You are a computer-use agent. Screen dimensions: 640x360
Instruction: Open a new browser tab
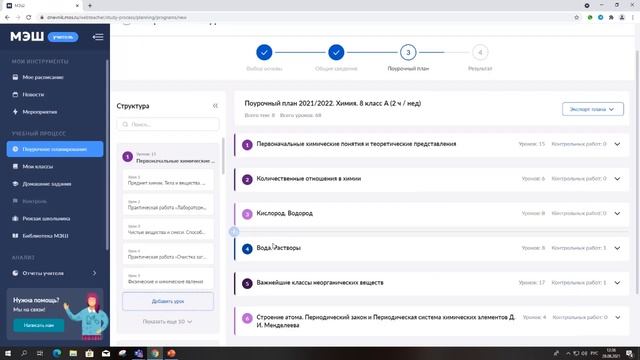pos(90,6)
